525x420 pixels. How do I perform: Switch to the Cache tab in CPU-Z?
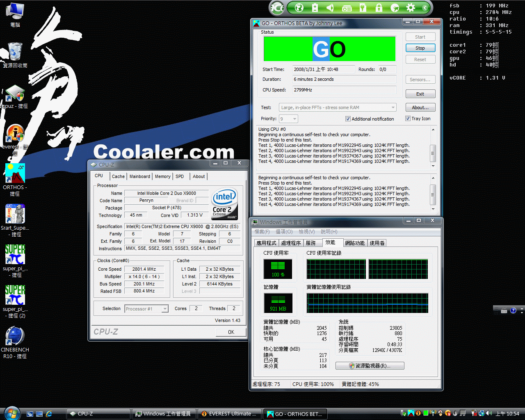pyautogui.click(x=118, y=176)
